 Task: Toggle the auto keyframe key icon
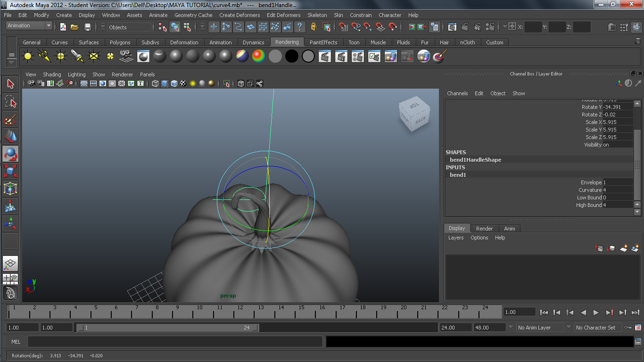(627, 327)
